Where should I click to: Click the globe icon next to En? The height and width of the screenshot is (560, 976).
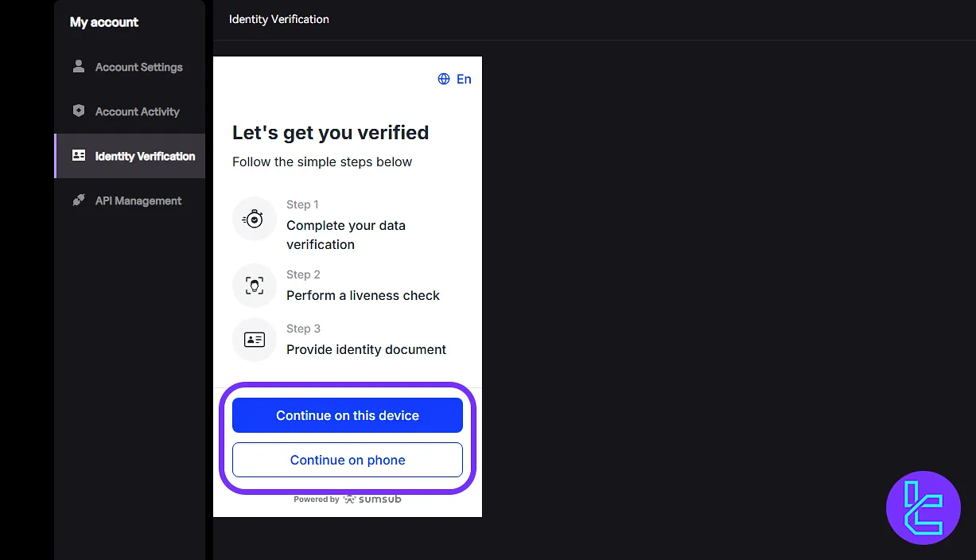click(443, 79)
